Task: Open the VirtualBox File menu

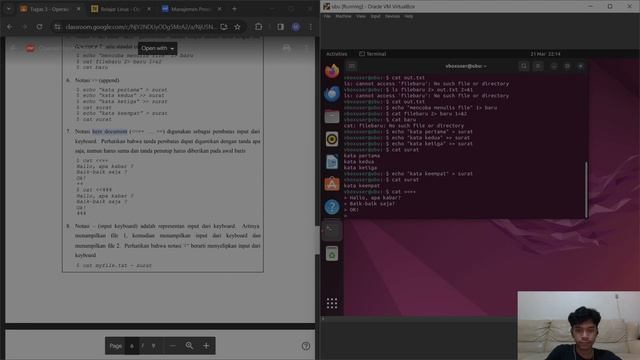Action: tap(327, 16)
